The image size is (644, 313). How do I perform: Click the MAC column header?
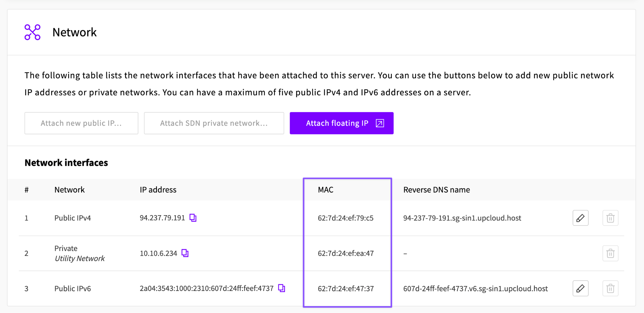[325, 190]
